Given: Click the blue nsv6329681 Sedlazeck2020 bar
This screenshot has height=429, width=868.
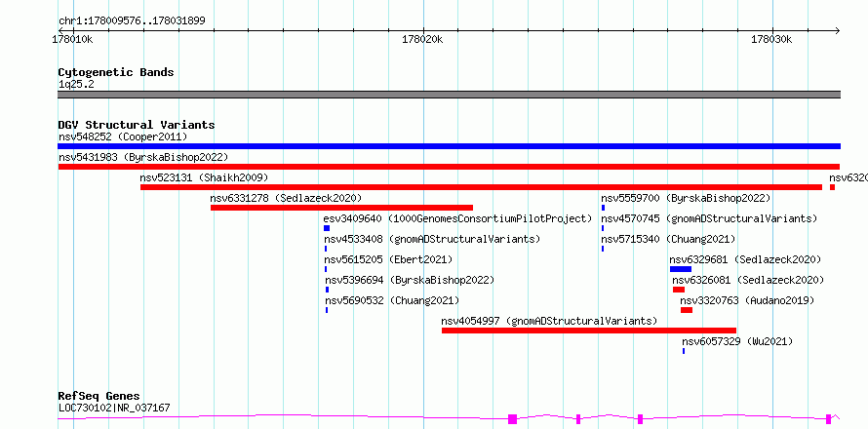Looking at the screenshot, I should click(x=681, y=269).
